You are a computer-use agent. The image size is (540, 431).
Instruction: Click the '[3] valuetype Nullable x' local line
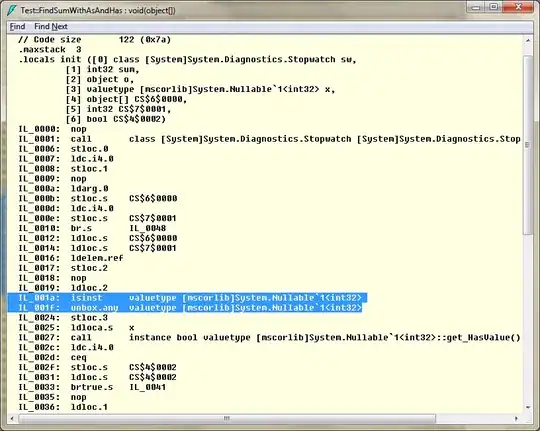pos(200,89)
